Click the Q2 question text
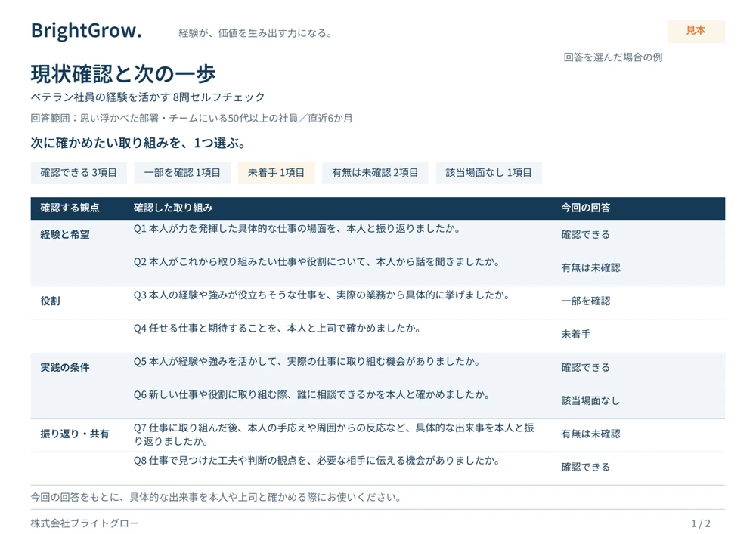This screenshot has width=756, height=534. coord(317,262)
